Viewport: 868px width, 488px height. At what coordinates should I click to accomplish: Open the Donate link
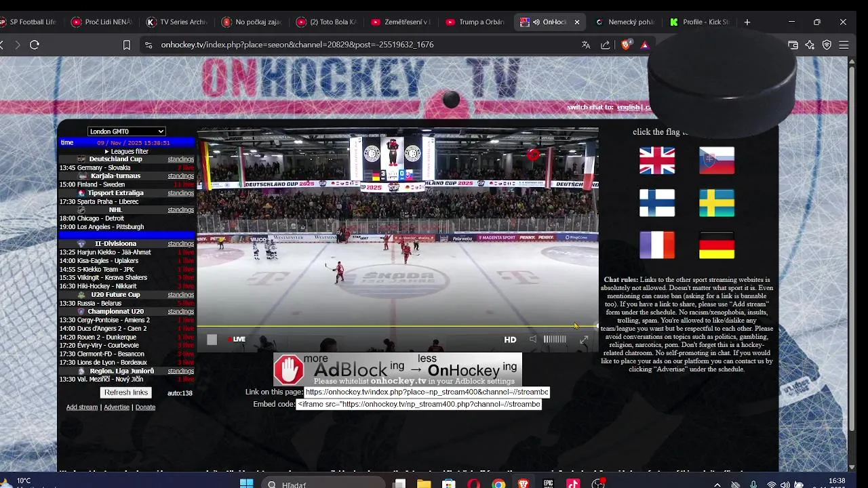(x=145, y=407)
